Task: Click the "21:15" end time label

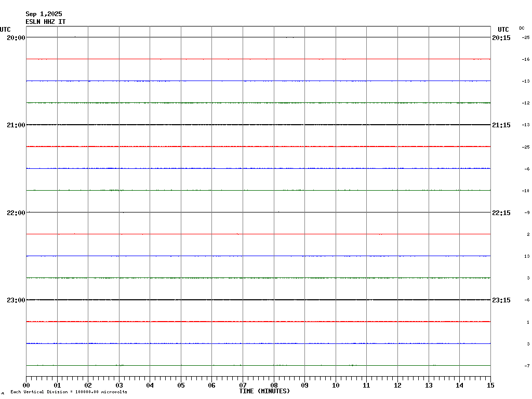Action: (501, 125)
